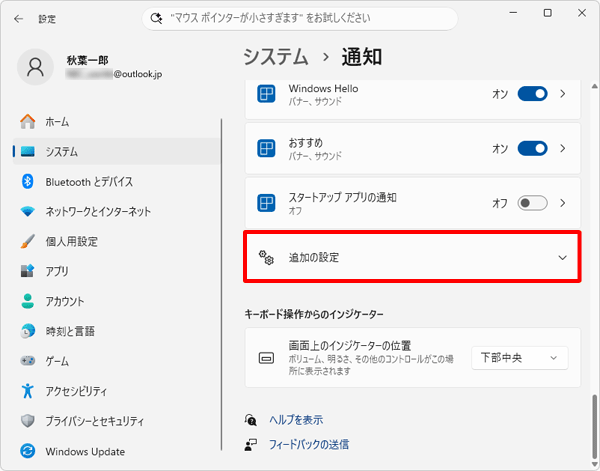Open Windows Update page
This screenshot has width=600, height=471.
tap(116, 451)
